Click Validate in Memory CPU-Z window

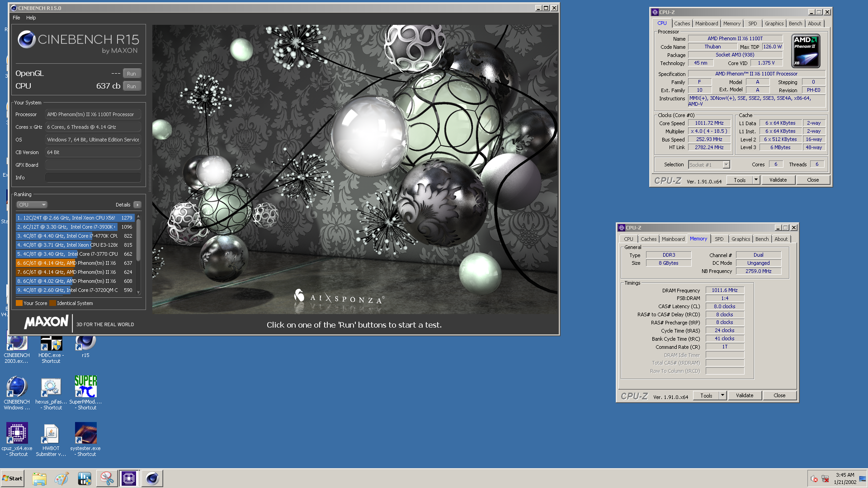coord(745,395)
